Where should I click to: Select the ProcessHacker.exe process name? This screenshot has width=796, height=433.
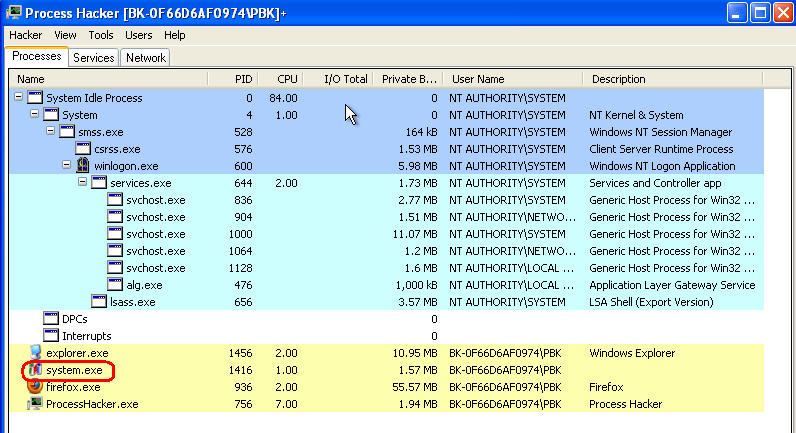coord(92,404)
